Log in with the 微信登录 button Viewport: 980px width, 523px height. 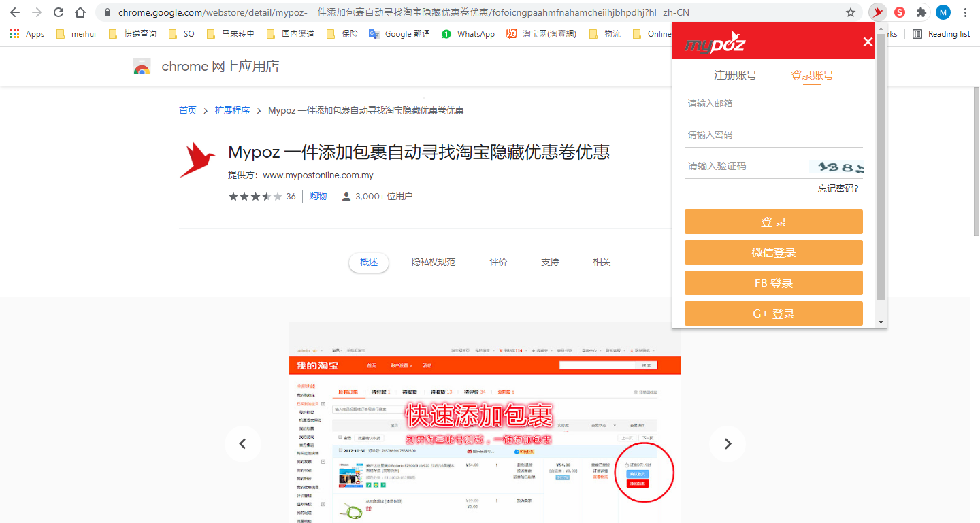coord(774,252)
